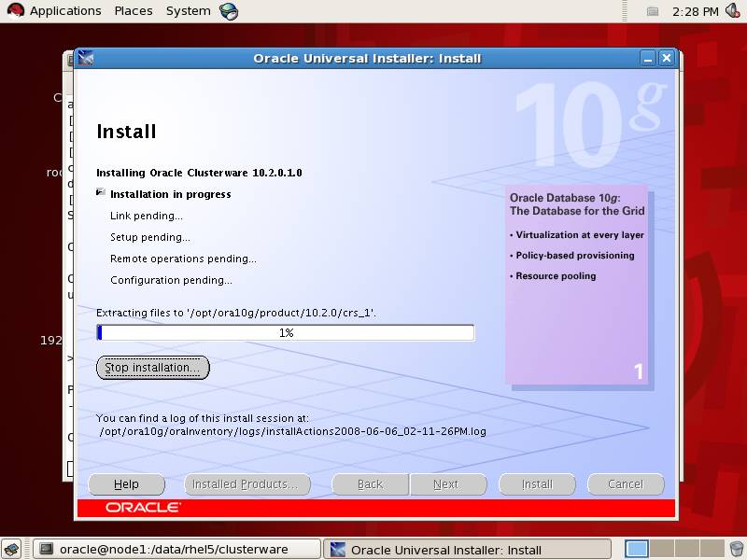747x560 pixels.
Task: Switch to the second workspace in pager
Action: 662,549
